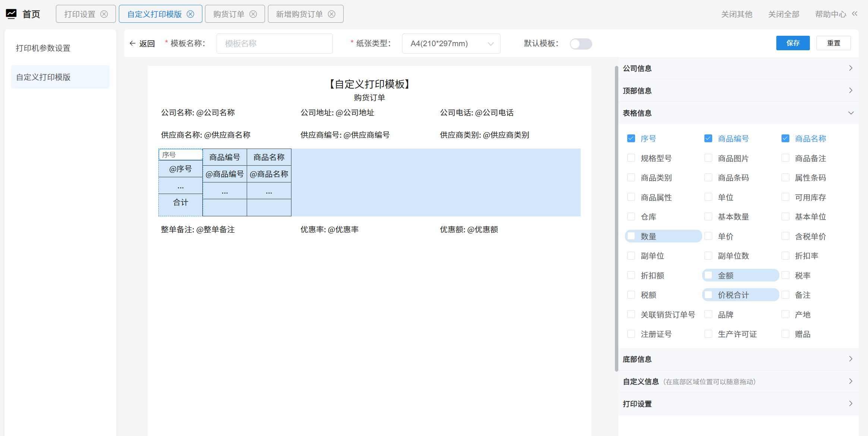Image resolution: width=868 pixels, height=436 pixels.
Task: Click the @商品编号 placeholder cell
Action: [x=225, y=174]
